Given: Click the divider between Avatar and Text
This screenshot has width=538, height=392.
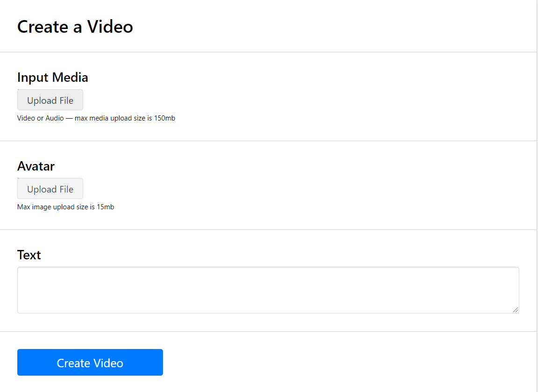Looking at the screenshot, I should tap(268, 229).
